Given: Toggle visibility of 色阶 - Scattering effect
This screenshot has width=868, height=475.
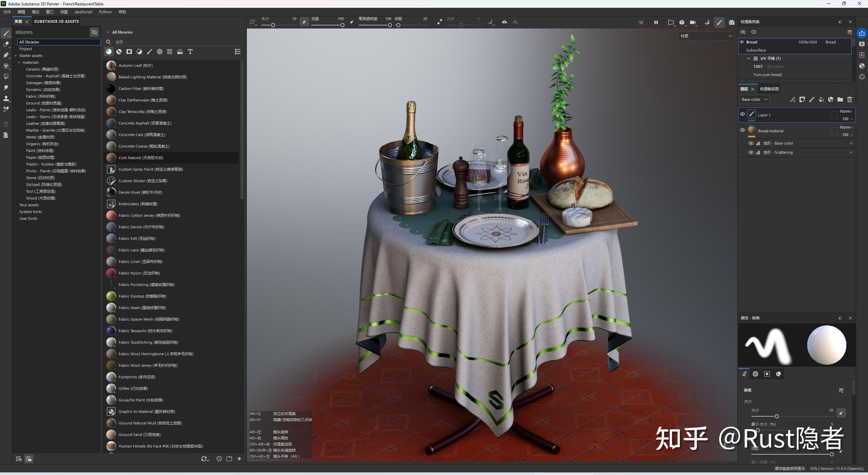Looking at the screenshot, I should (x=751, y=152).
